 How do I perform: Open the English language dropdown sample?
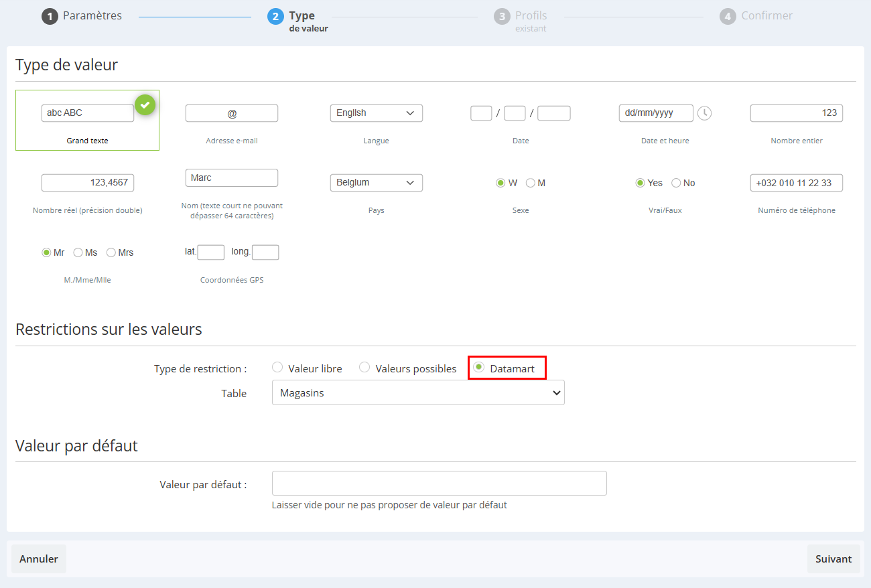[x=377, y=113]
